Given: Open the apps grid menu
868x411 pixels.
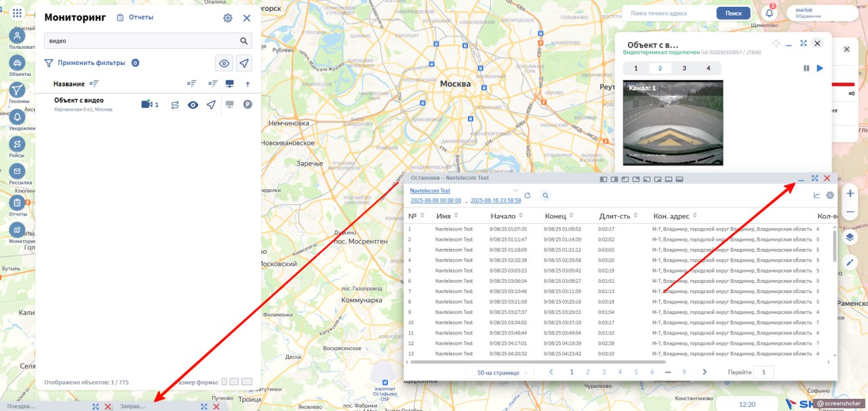Looking at the screenshot, I should (18, 13).
